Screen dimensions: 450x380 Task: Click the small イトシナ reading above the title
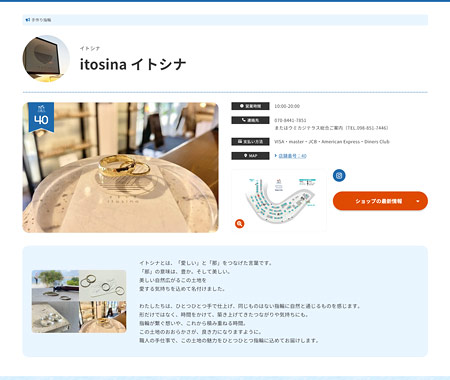[x=90, y=48]
